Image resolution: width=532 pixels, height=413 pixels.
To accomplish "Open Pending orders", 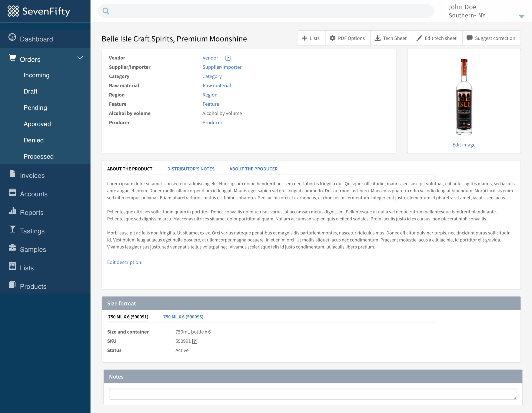I will click(x=35, y=108).
